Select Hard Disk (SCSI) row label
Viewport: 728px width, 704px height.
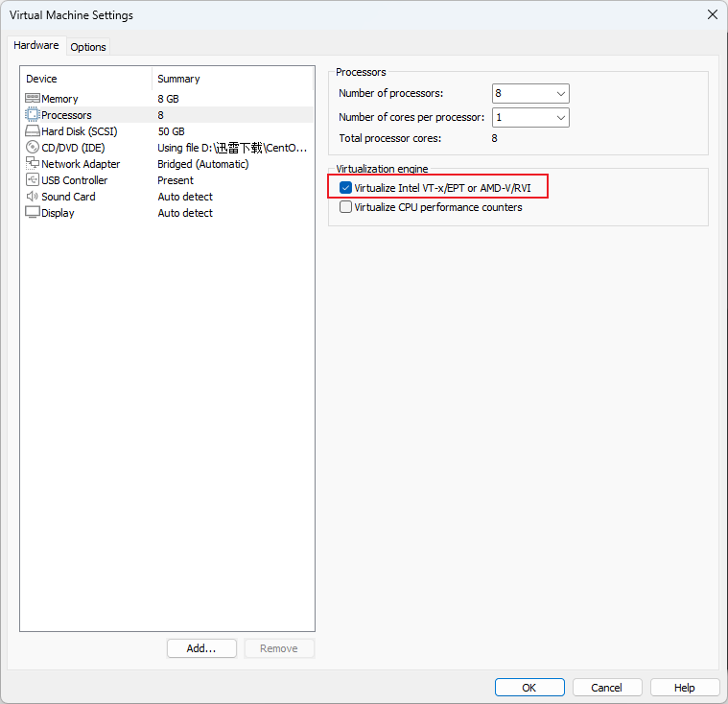(80, 131)
